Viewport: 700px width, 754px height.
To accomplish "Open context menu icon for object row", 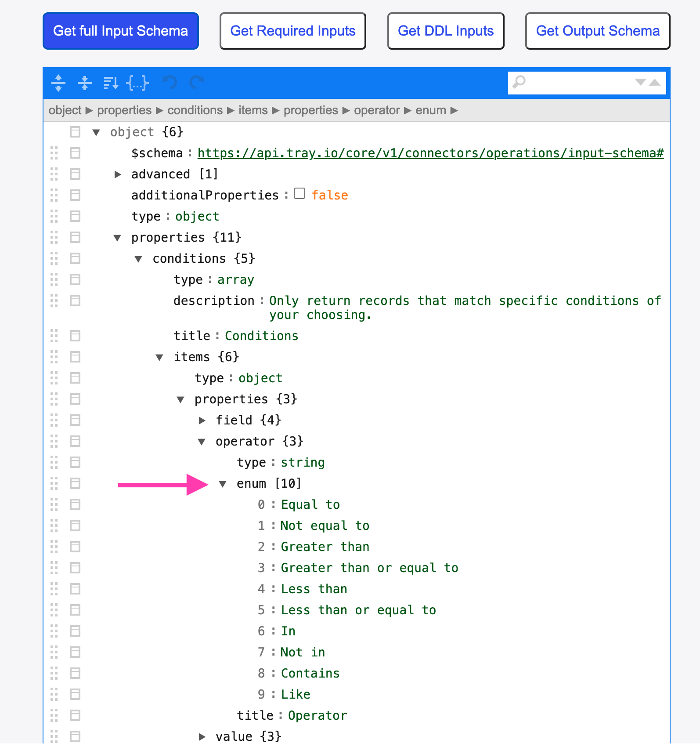I will pyautogui.click(x=75, y=132).
